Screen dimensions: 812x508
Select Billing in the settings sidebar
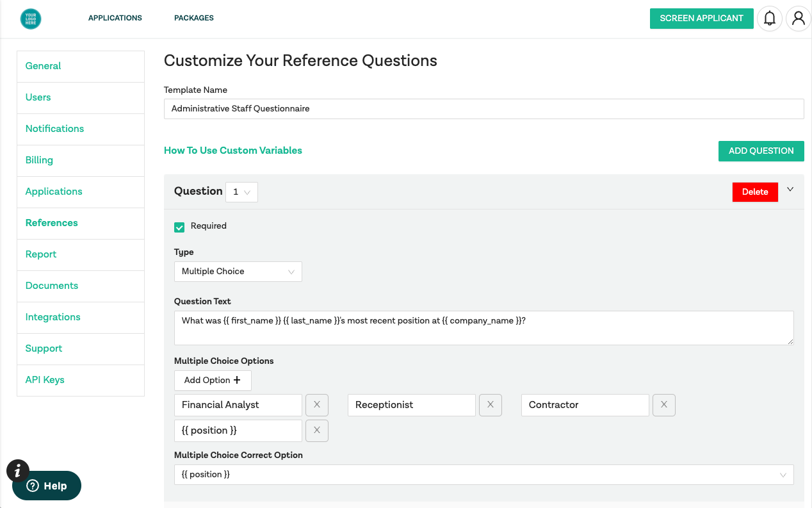39,160
